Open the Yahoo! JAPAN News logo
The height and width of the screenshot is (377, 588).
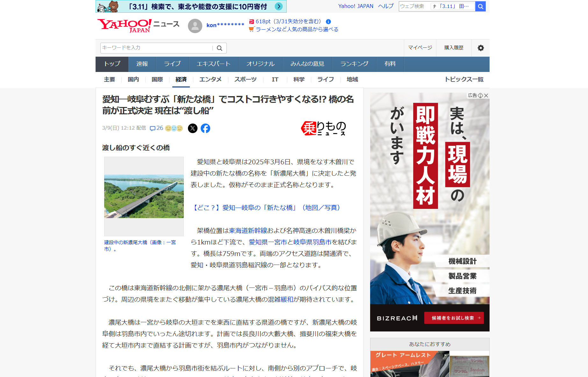[x=138, y=25]
